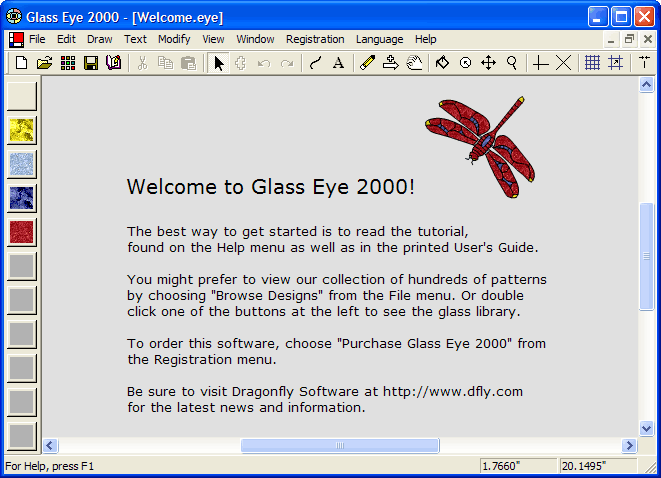Click the dimension marker icon at toolbar end
The width and height of the screenshot is (661, 478).
644,62
